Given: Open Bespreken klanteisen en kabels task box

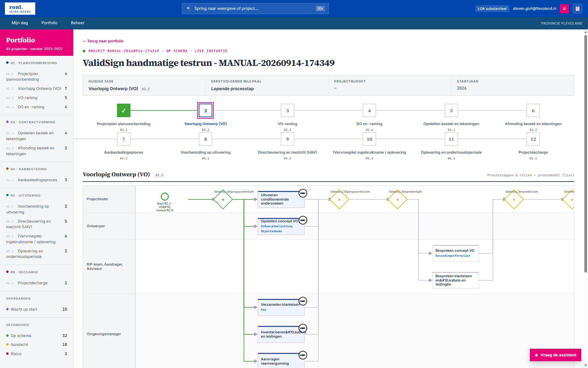Looking at the screenshot, I should tap(456, 280).
